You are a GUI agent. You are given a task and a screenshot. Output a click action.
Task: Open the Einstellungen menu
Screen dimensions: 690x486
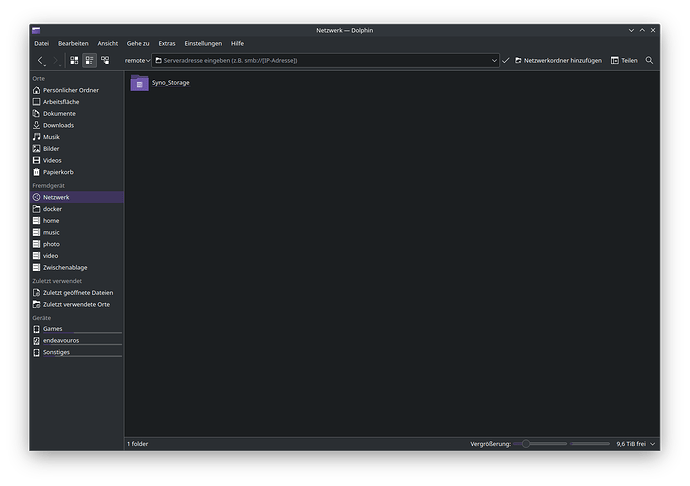[203, 43]
